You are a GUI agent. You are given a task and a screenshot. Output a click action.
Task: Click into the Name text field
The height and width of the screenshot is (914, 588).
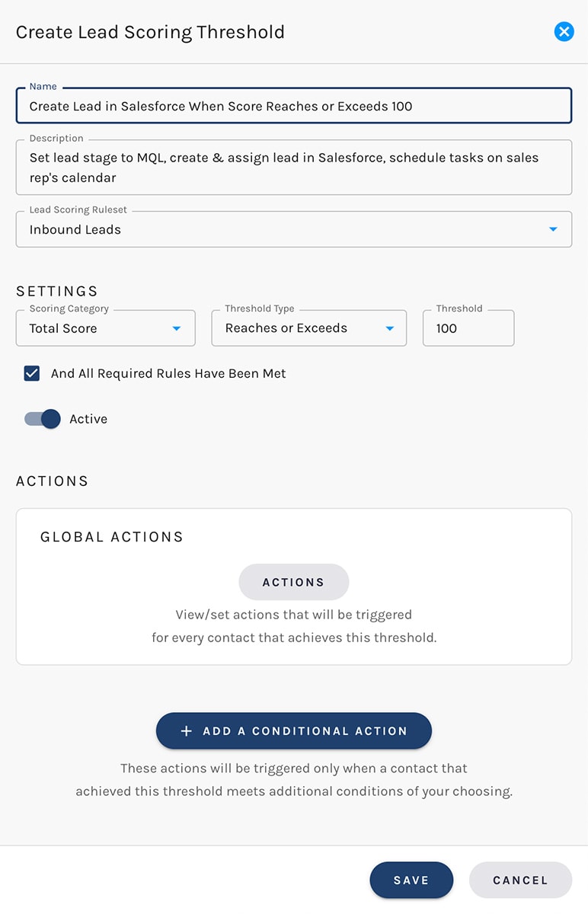[x=293, y=106]
